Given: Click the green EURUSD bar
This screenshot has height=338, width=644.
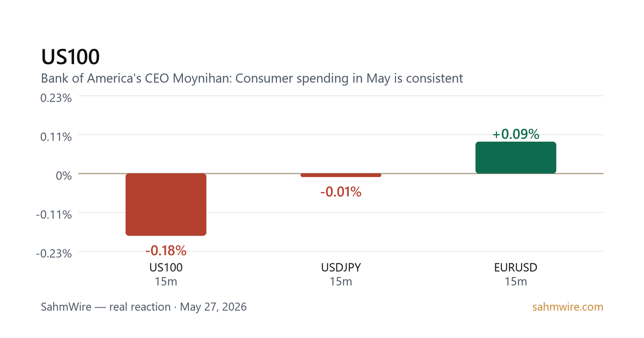Looking at the screenshot, I should pyautogui.click(x=516, y=158).
